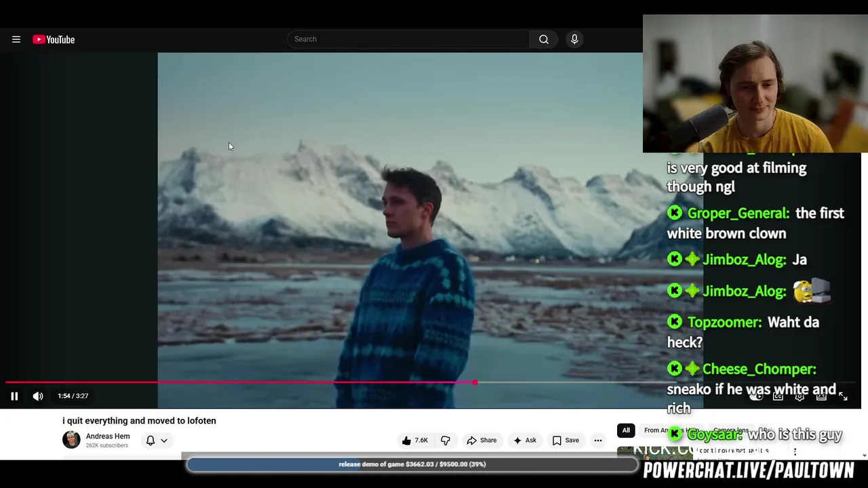Image resolution: width=868 pixels, height=488 pixels.
Task: Click the Ask button
Action: click(524, 441)
